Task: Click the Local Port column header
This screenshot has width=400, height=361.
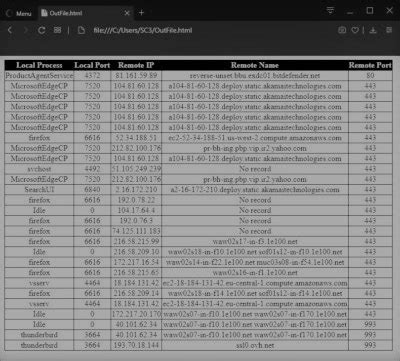Action: point(92,65)
